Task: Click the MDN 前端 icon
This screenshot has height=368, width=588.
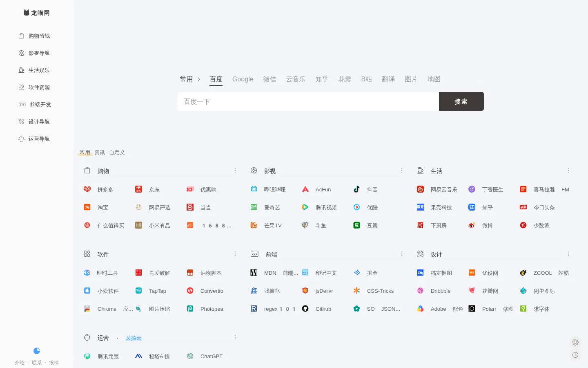Action: (x=254, y=273)
